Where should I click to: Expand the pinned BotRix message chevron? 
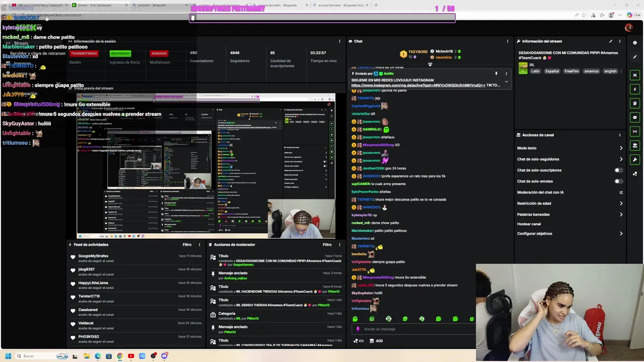(x=506, y=81)
